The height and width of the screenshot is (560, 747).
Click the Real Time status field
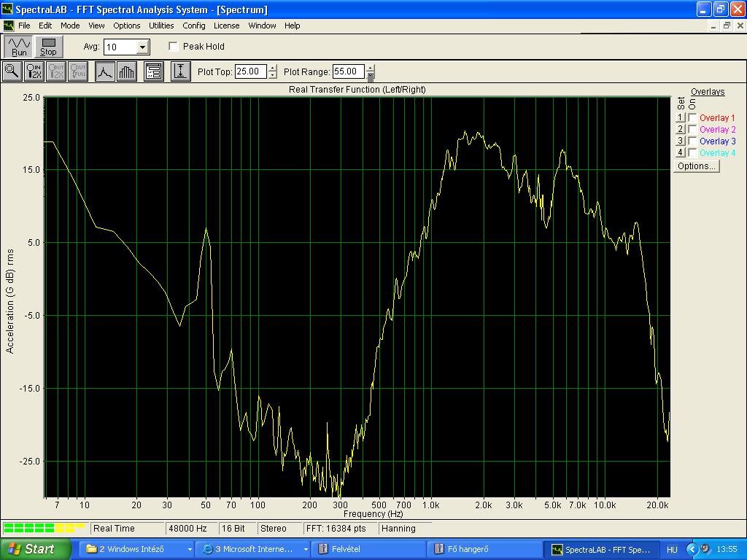click(126, 528)
